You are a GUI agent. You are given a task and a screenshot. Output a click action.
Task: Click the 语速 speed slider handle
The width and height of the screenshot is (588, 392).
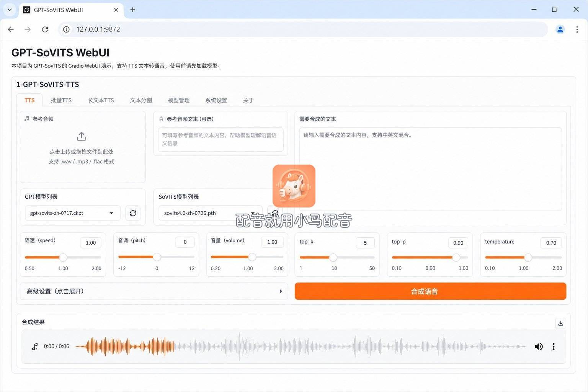coord(63,257)
